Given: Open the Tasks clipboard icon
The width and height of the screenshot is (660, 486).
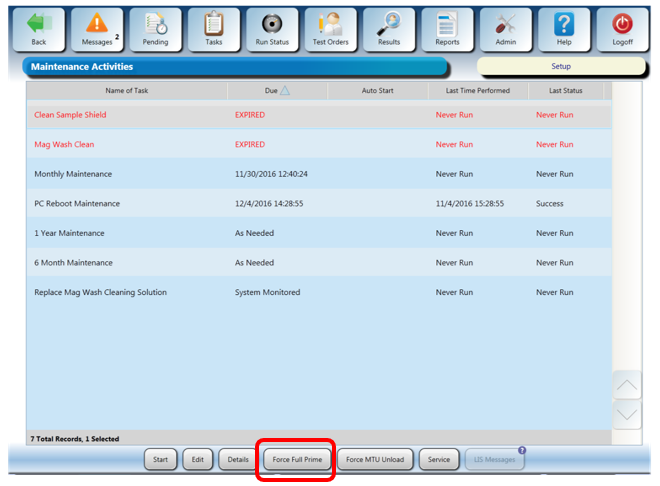Looking at the screenshot, I should point(213,25).
